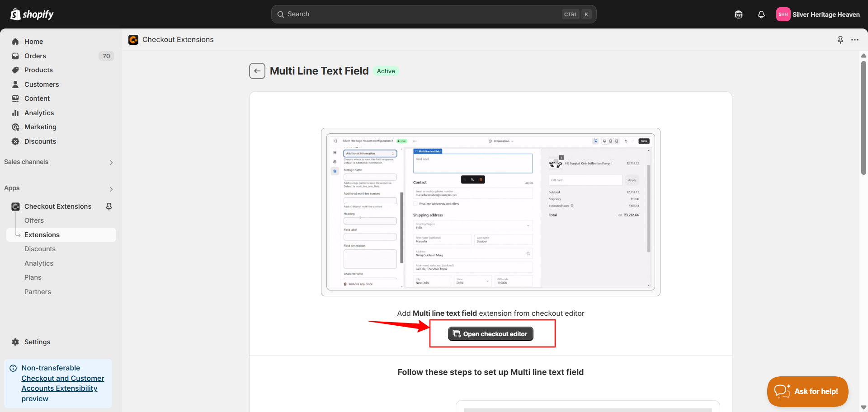Expand the Apps section

[x=111, y=189]
